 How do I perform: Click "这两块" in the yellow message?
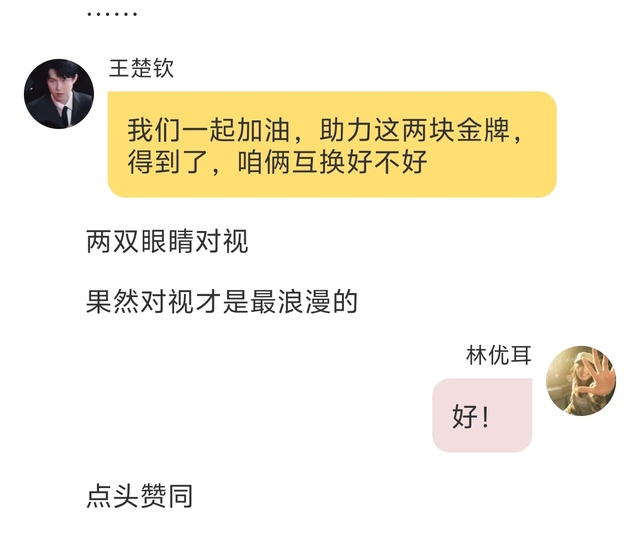click(x=415, y=130)
